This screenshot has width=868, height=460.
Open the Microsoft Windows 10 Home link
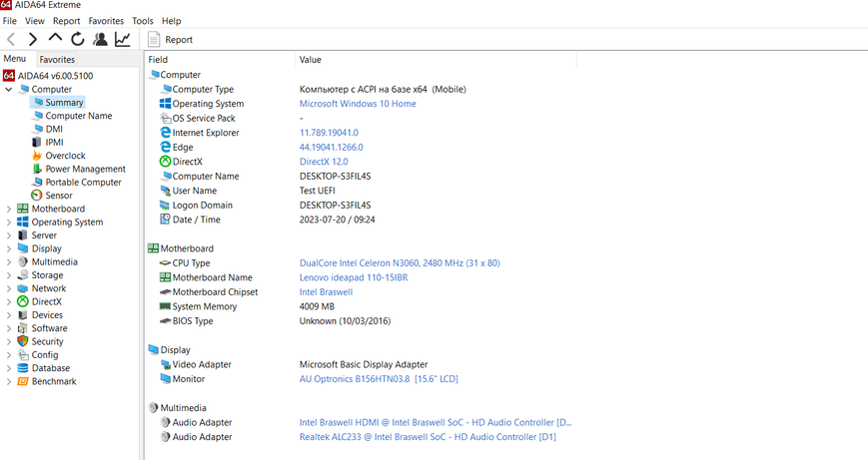click(x=358, y=104)
